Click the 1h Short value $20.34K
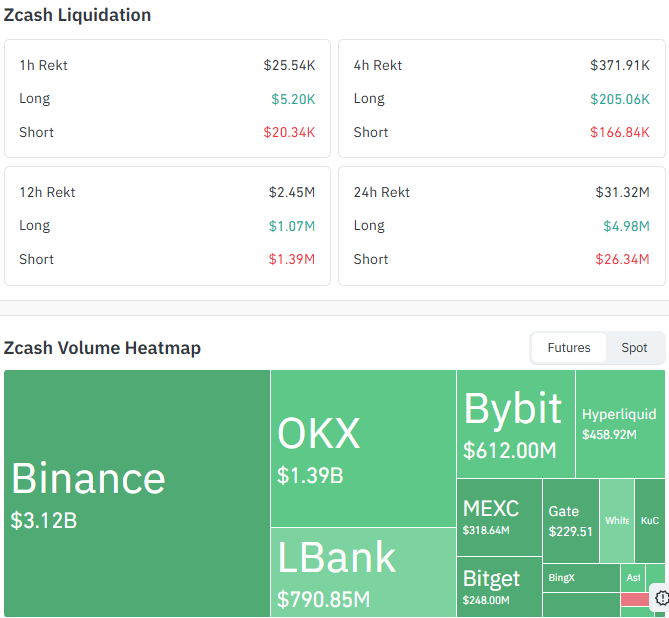 [x=289, y=132]
